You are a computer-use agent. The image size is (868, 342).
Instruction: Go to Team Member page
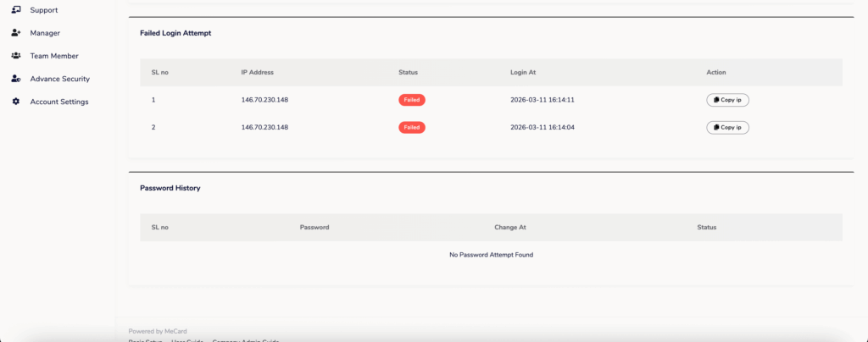54,56
